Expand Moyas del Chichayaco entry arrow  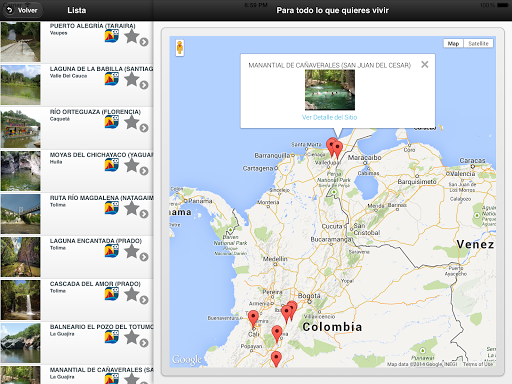pyautogui.click(x=144, y=171)
